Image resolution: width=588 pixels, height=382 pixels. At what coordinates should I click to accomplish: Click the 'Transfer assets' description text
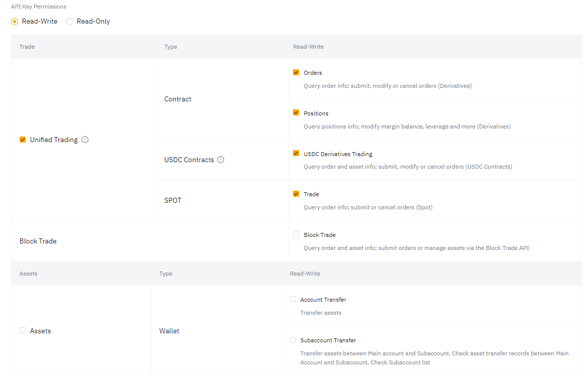pos(321,313)
